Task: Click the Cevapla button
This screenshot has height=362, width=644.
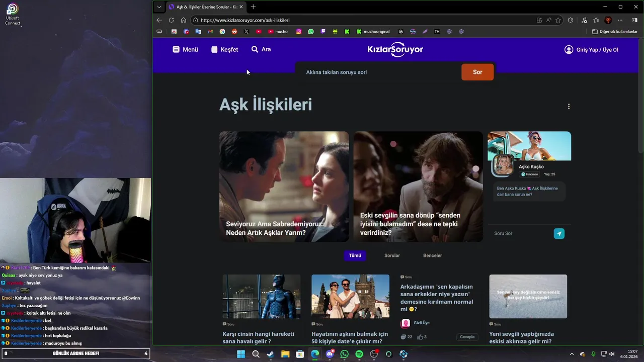Action: pyautogui.click(x=467, y=337)
